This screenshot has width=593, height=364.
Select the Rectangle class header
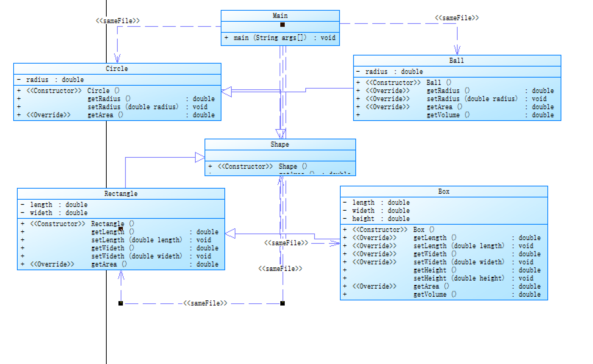(121, 194)
